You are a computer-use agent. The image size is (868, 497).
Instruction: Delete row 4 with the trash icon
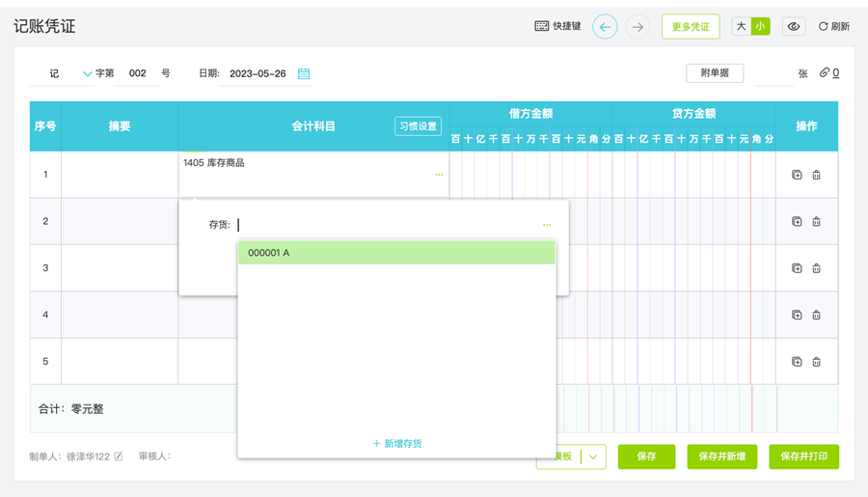pyautogui.click(x=816, y=315)
